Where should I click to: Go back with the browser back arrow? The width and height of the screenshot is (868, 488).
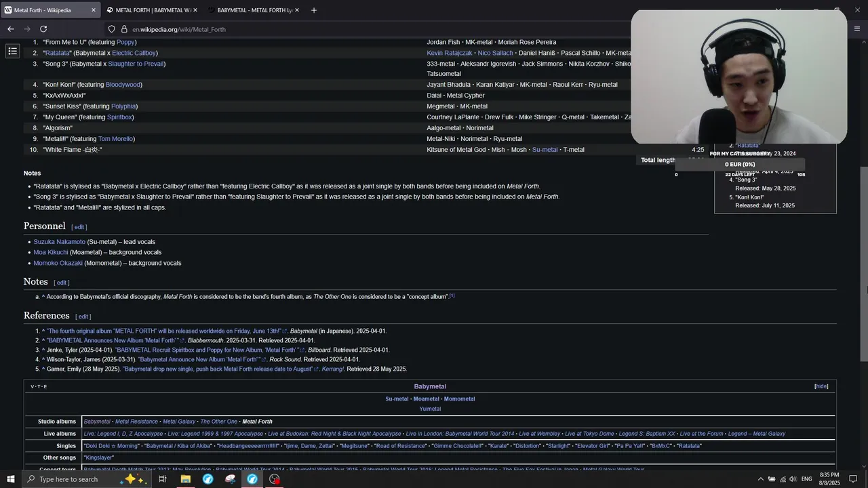(x=10, y=29)
